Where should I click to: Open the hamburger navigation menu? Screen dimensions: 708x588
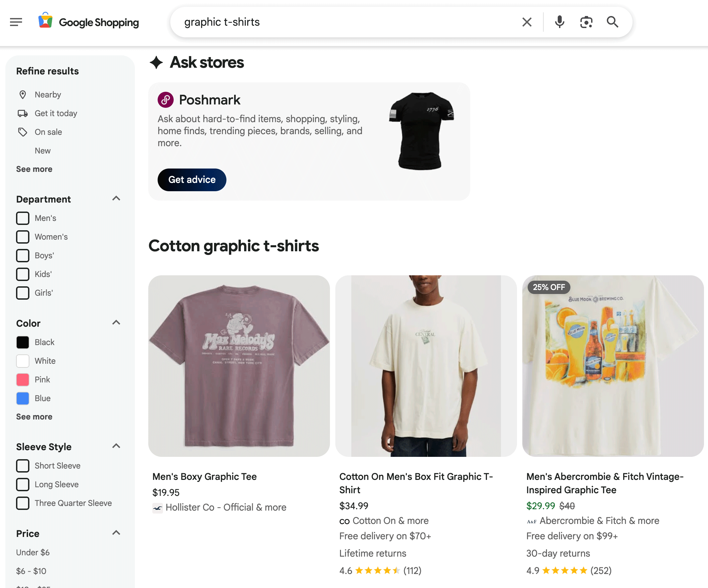[16, 22]
